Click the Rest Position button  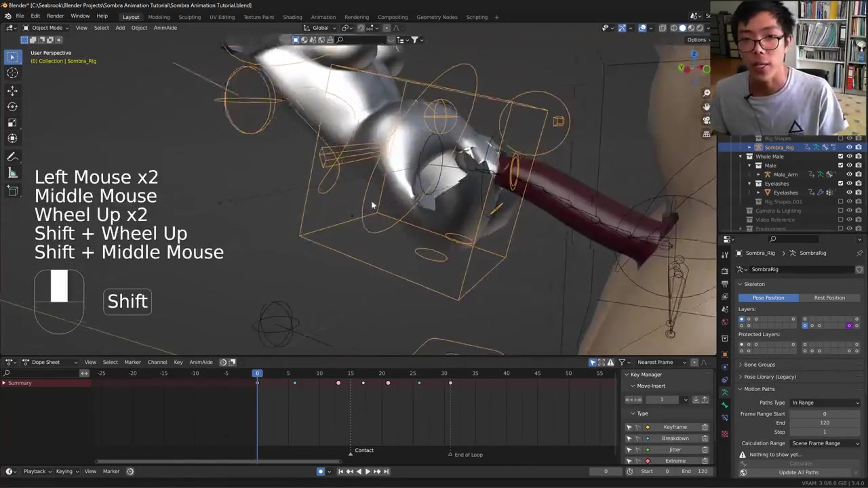click(x=829, y=298)
